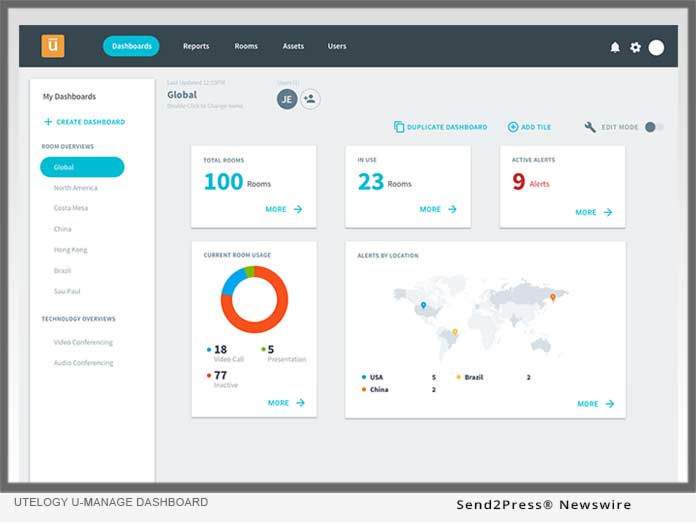Click the Duplicate Dashboard copy icon
The image size is (696, 522).
(399, 127)
